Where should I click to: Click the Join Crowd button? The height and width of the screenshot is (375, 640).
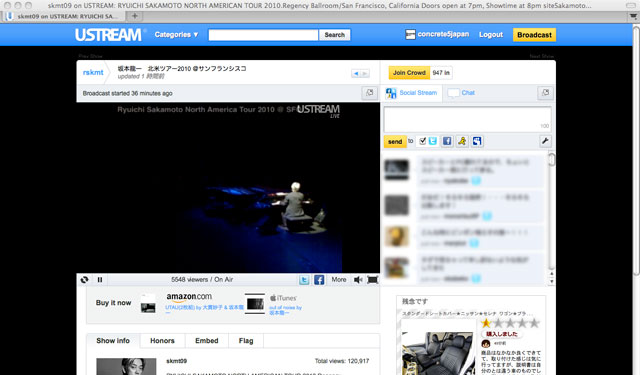[x=409, y=73]
